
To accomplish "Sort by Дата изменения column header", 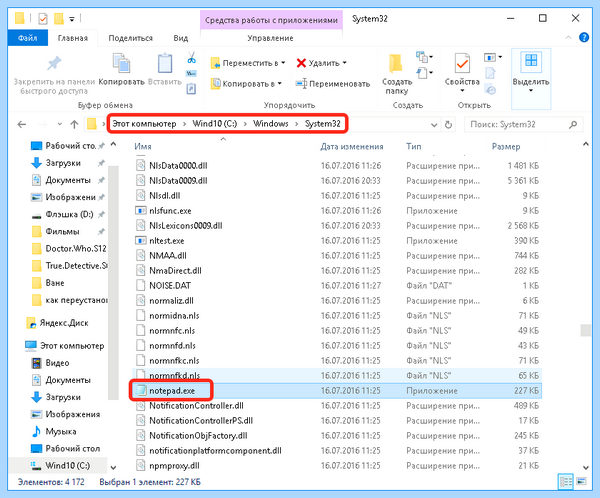I will click(352, 146).
